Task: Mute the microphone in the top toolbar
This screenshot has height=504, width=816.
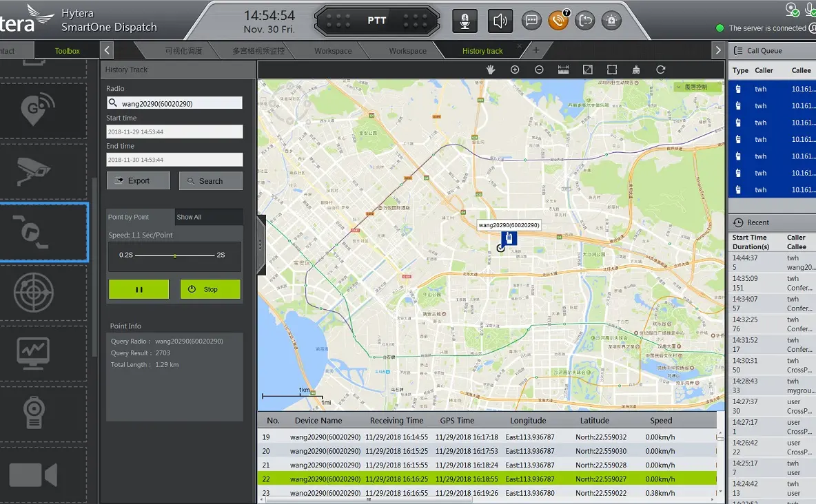Action: click(465, 21)
